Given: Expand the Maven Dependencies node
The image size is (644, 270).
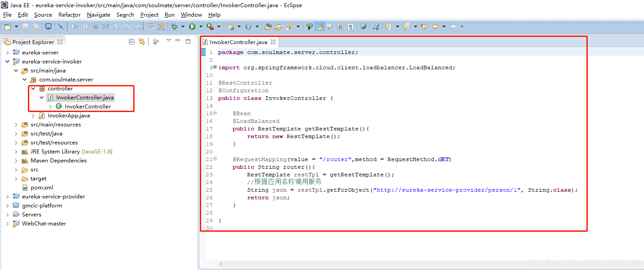Looking at the screenshot, I should pyautogui.click(x=16, y=161).
